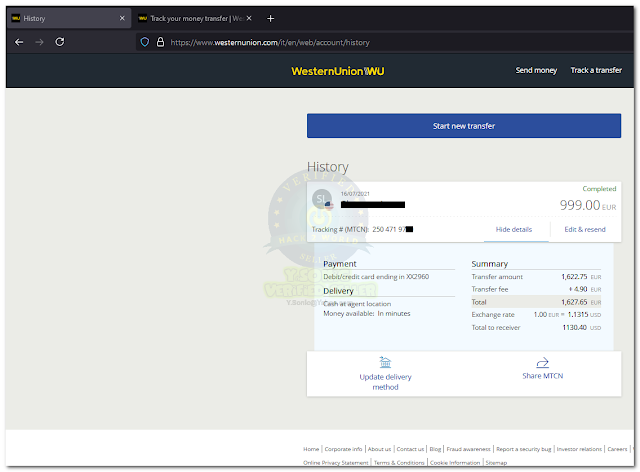Open a new browser tab with plus

pos(270,18)
